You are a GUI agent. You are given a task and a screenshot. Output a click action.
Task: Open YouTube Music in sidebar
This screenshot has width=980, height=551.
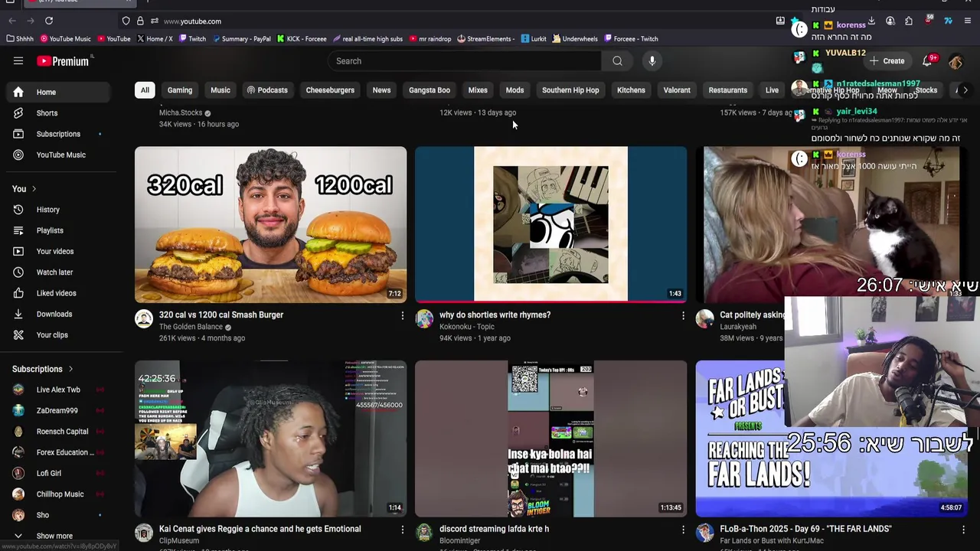pos(58,155)
